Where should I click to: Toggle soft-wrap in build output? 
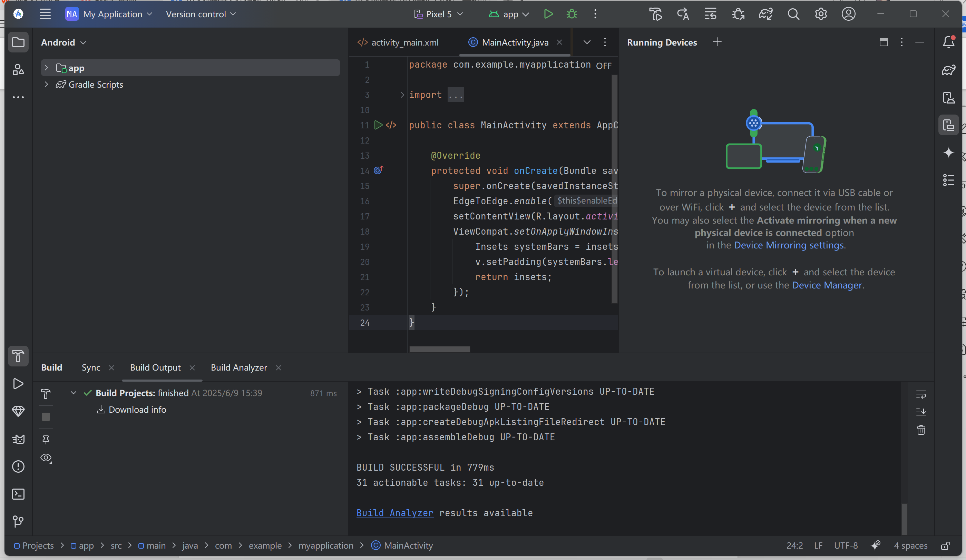click(921, 394)
